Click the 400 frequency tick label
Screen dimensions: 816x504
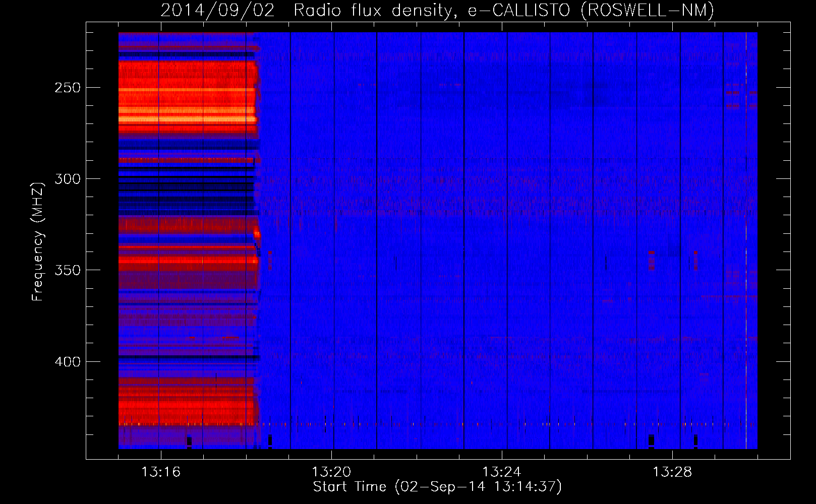[68, 362]
